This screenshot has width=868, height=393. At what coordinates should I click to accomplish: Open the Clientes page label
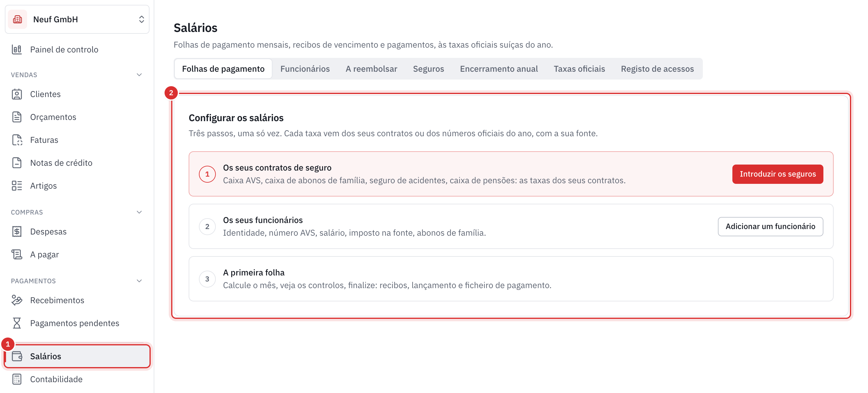46,94
